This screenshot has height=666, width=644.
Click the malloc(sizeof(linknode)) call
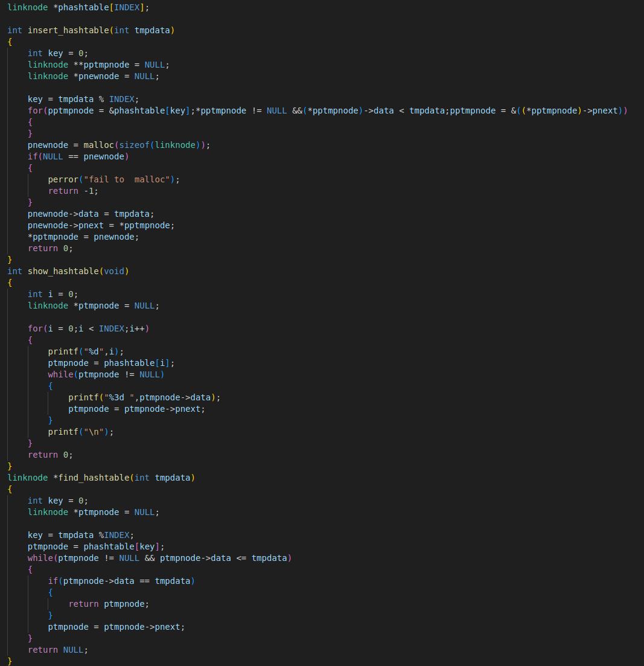[x=144, y=145]
